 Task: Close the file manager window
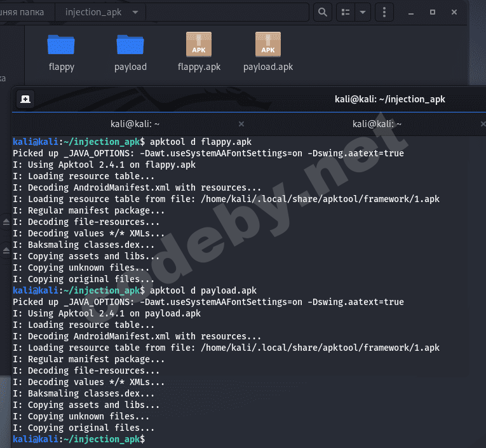pyautogui.click(x=454, y=12)
